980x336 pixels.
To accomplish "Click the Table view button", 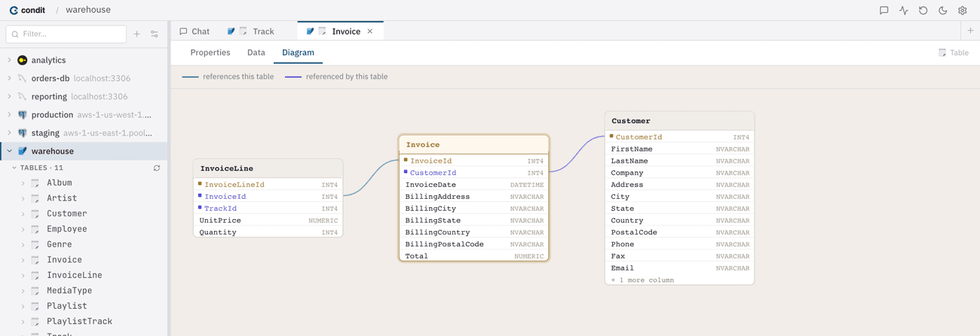I will pyautogui.click(x=954, y=53).
